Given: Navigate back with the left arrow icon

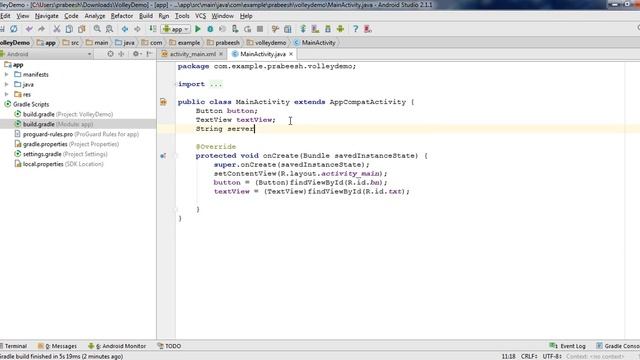Looking at the screenshot, I should [x=125, y=29].
